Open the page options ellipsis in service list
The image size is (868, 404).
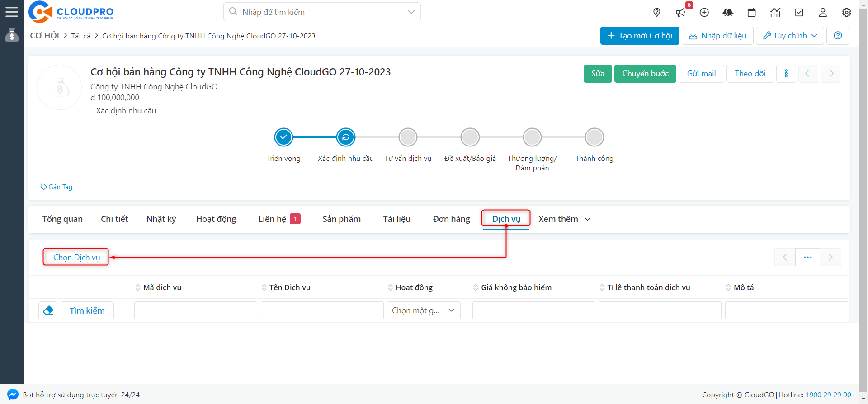click(x=808, y=257)
